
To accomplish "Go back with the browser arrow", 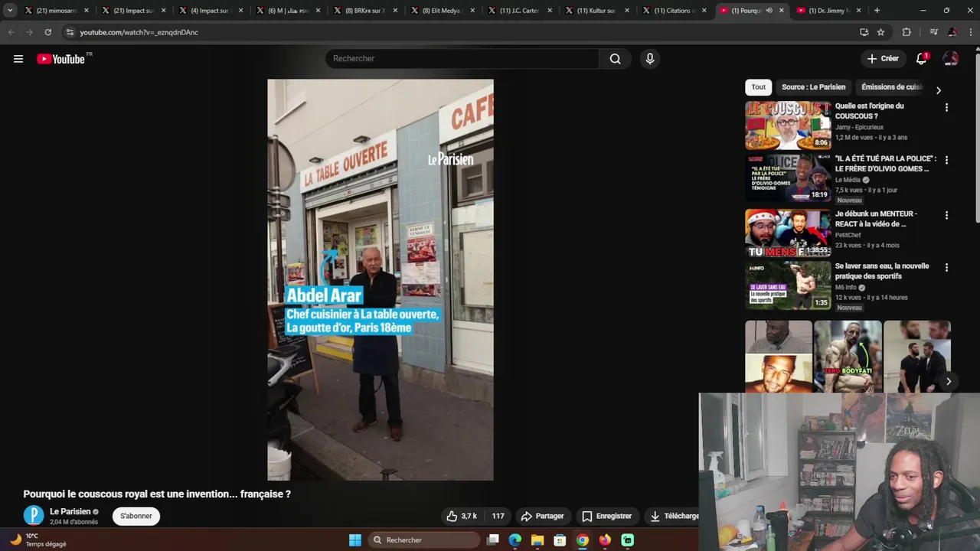I will pyautogui.click(x=11, y=32).
